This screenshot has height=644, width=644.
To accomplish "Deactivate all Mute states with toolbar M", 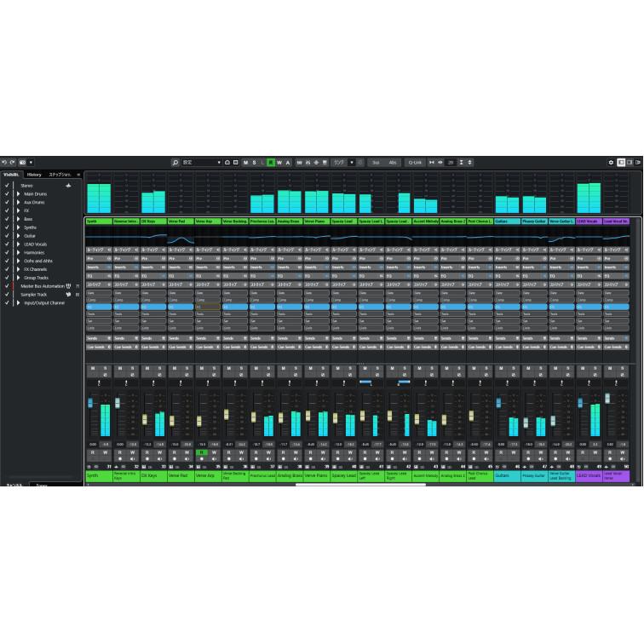I will pyautogui.click(x=245, y=163).
